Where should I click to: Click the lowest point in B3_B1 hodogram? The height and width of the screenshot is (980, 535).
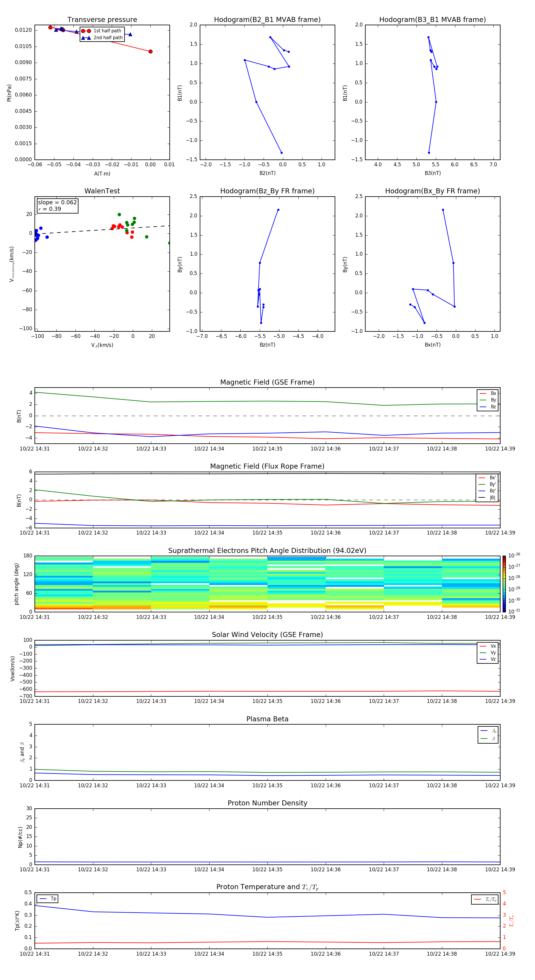429,153
